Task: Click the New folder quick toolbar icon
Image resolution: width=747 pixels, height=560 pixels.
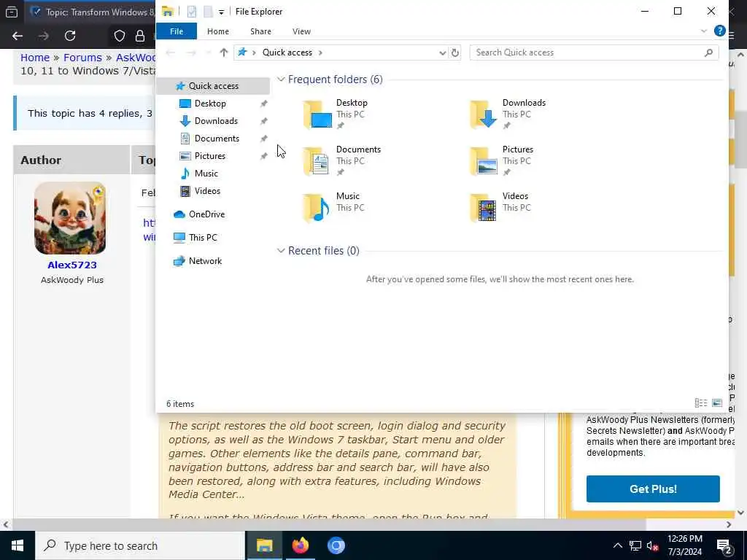Action: coord(208,12)
